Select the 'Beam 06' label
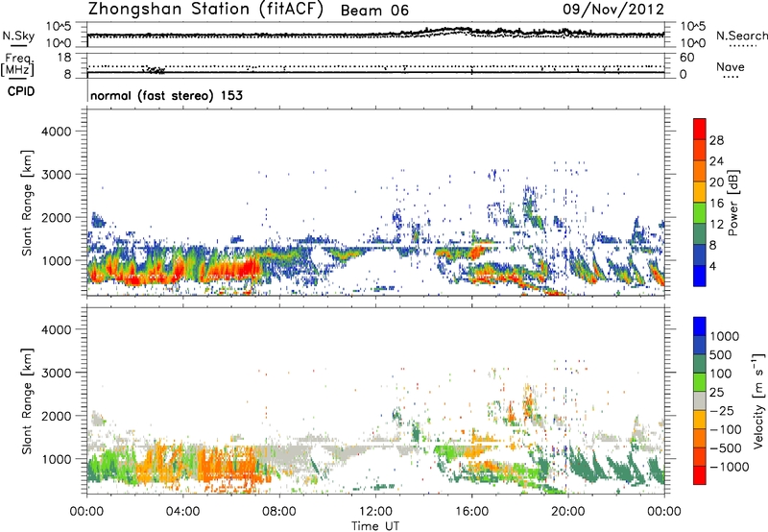 374,11
